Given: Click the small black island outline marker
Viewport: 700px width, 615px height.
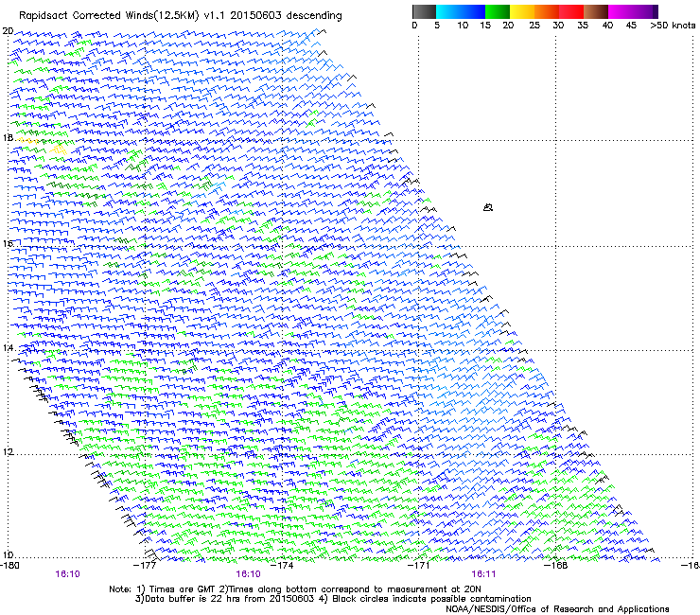Looking at the screenshot, I should 488,207.
